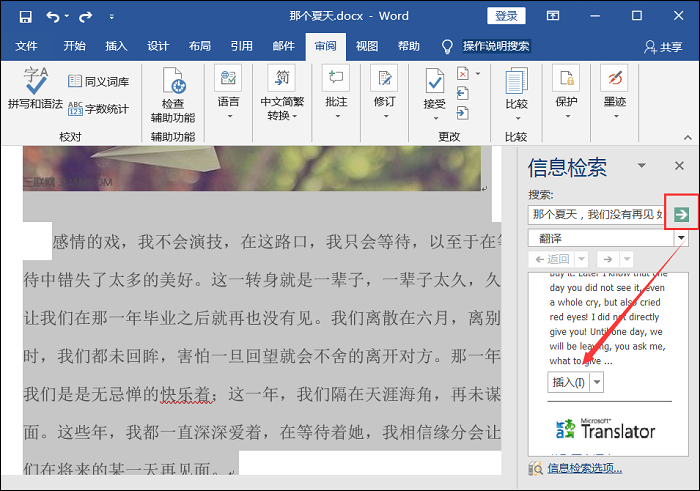Click the 搜索 text field
The width and height of the screenshot is (700, 491).
point(596,215)
